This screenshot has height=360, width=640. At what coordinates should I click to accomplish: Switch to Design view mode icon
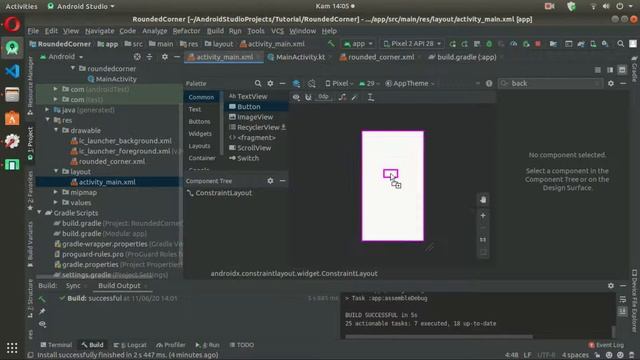coord(622,70)
